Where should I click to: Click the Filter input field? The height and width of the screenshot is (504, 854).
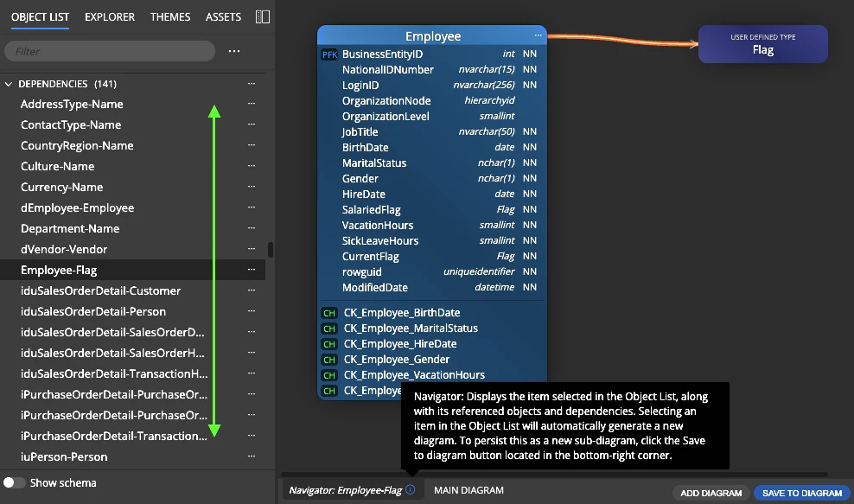point(110,51)
